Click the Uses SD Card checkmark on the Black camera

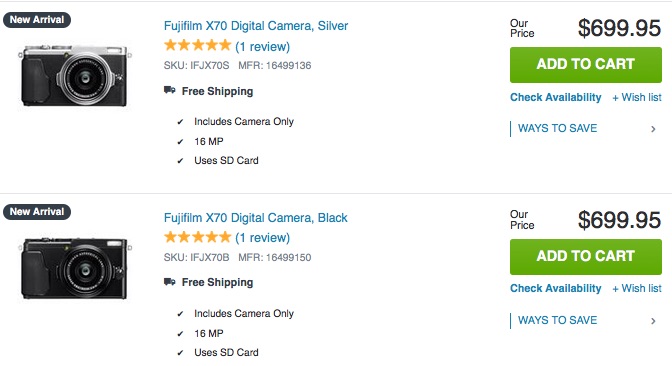[x=180, y=353]
